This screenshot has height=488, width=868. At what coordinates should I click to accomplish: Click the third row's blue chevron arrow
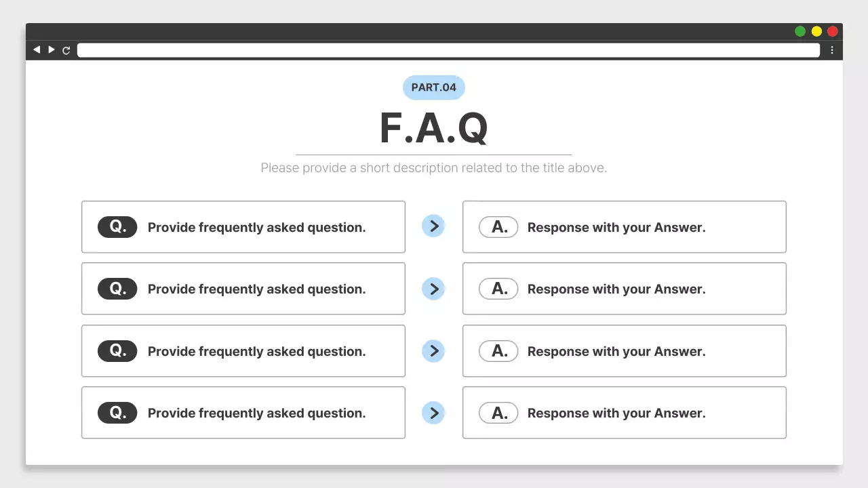433,351
